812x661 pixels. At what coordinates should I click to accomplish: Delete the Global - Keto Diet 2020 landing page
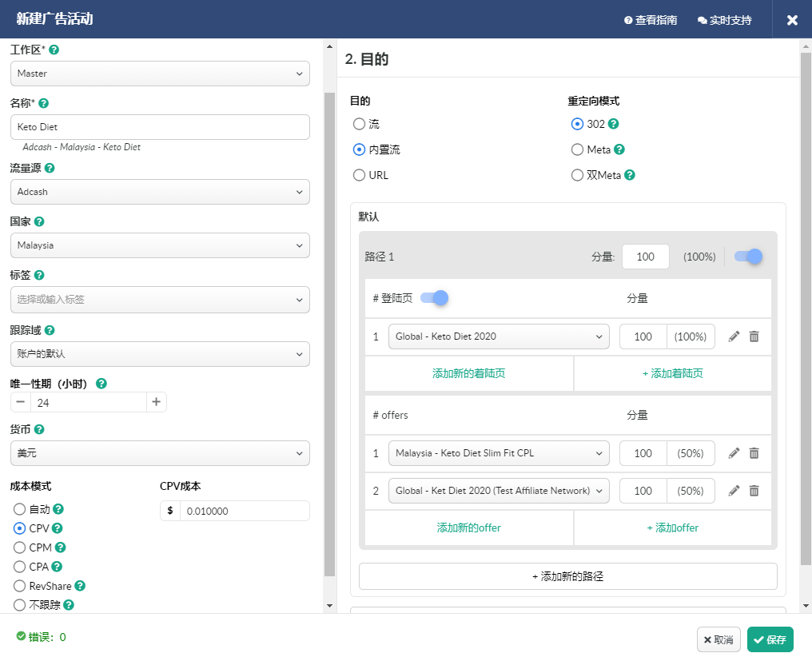(x=754, y=336)
